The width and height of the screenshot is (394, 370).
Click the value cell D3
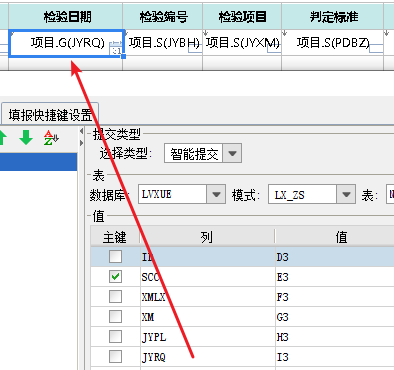point(335,257)
